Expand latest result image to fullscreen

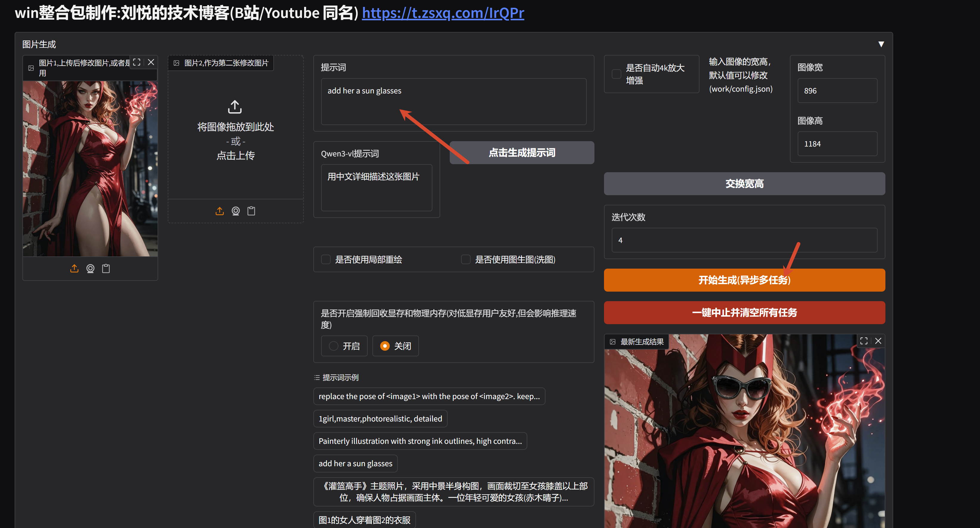(864, 341)
